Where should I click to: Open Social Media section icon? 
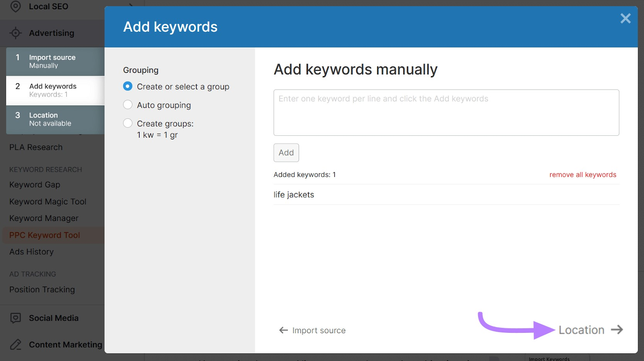point(15,318)
